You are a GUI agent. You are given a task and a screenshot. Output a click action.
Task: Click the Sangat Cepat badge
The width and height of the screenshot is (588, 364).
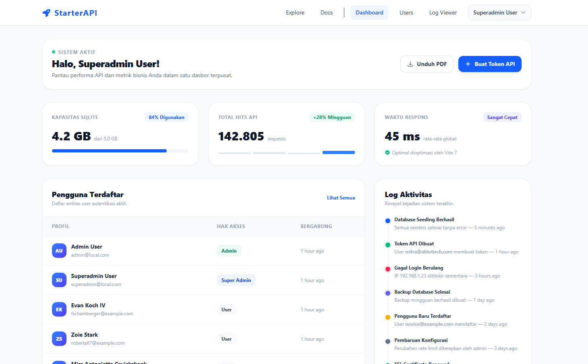[502, 117]
